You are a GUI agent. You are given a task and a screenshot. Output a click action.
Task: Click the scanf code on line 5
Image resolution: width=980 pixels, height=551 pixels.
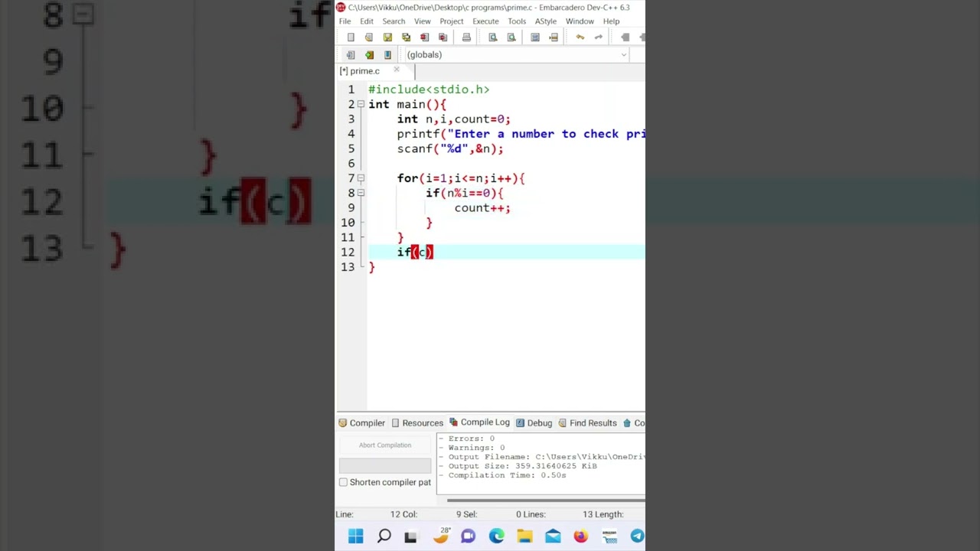[450, 148]
